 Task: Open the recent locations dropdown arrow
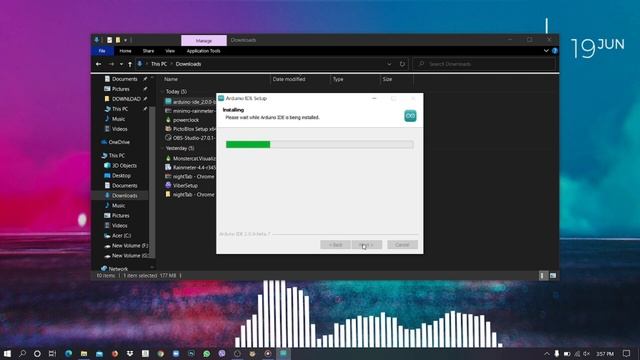(x=121, y=64)
